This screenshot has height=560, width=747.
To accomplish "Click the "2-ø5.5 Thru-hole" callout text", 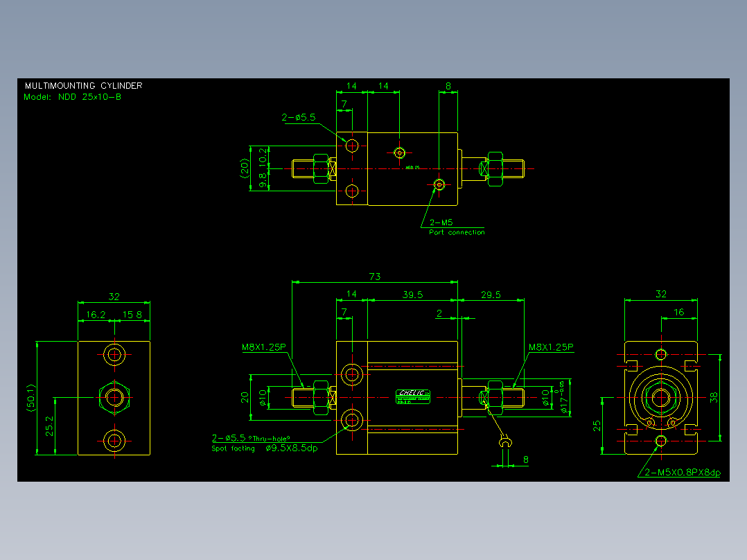I will 251,438.
